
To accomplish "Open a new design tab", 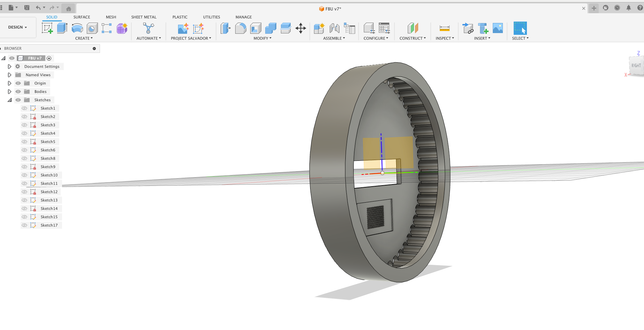I will pyautogui.click(x=594, y=8).
